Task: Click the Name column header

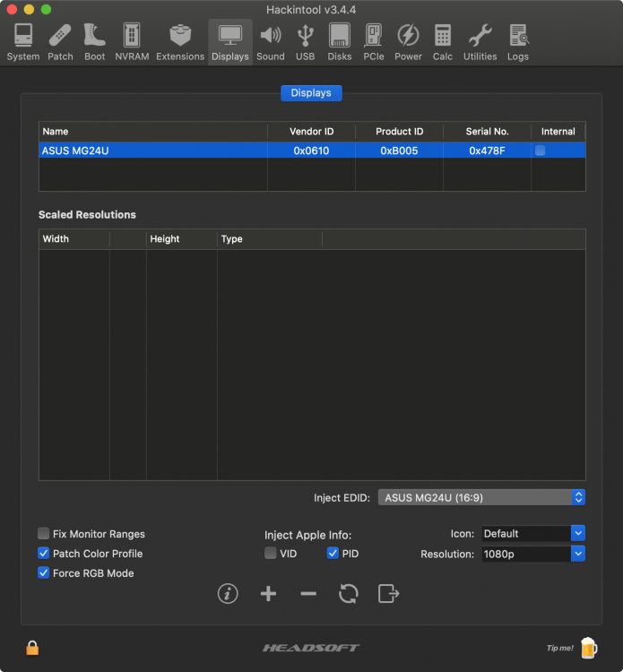Action: [153, 132]
